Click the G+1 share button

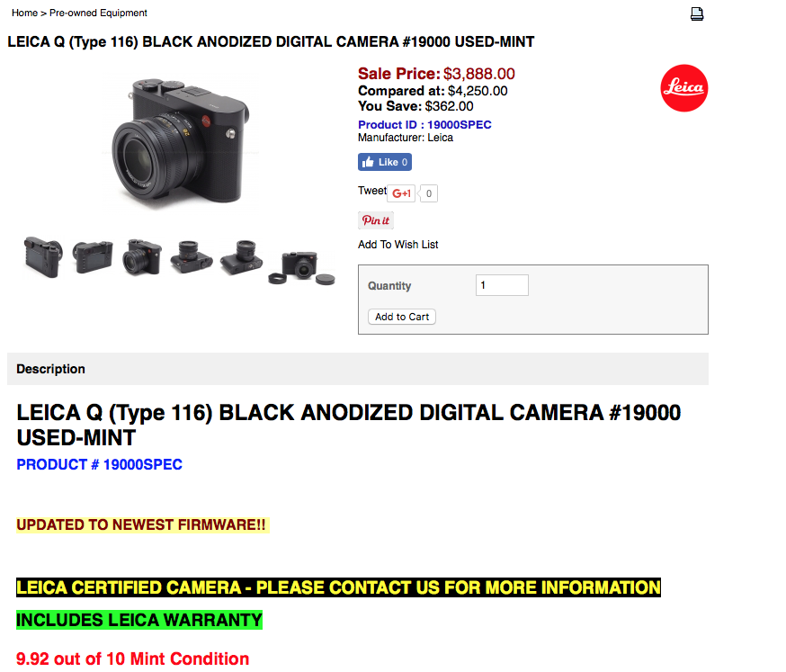tap(401, 193)
